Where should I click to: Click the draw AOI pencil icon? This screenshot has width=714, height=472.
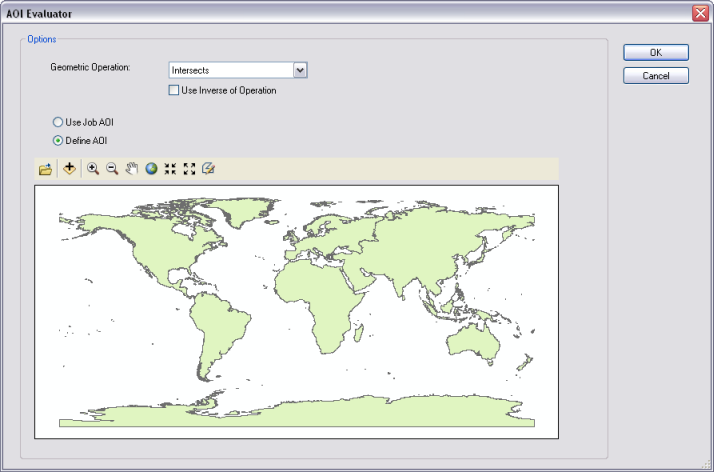(x=208, y=169)
